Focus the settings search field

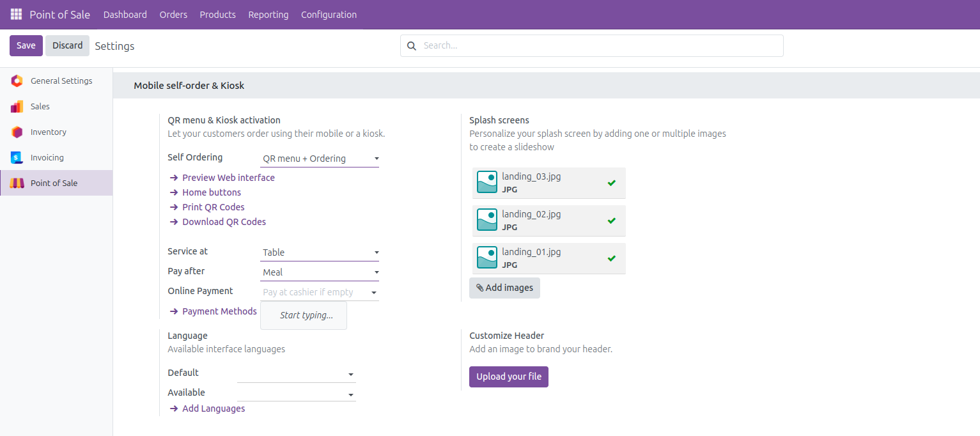pos(598,46)
